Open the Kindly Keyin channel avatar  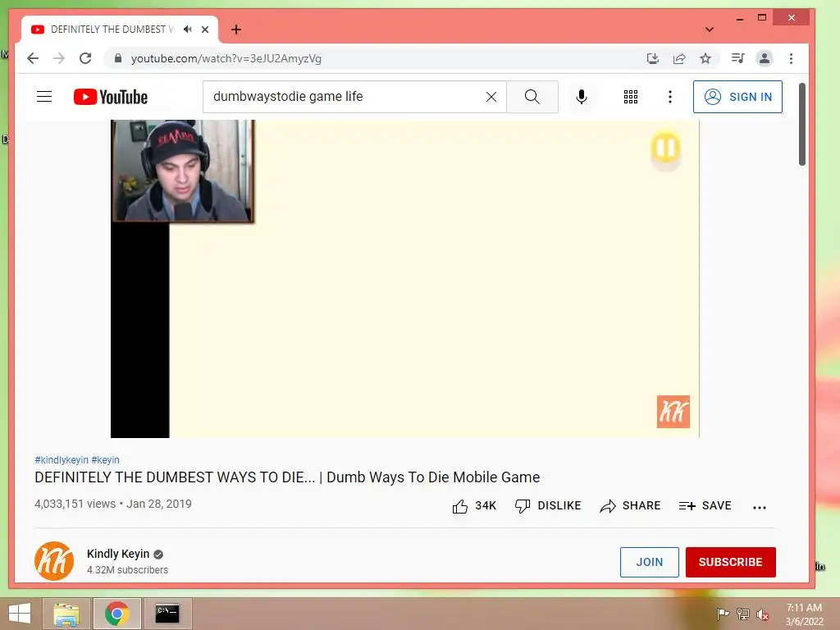[x=54, y=561]
